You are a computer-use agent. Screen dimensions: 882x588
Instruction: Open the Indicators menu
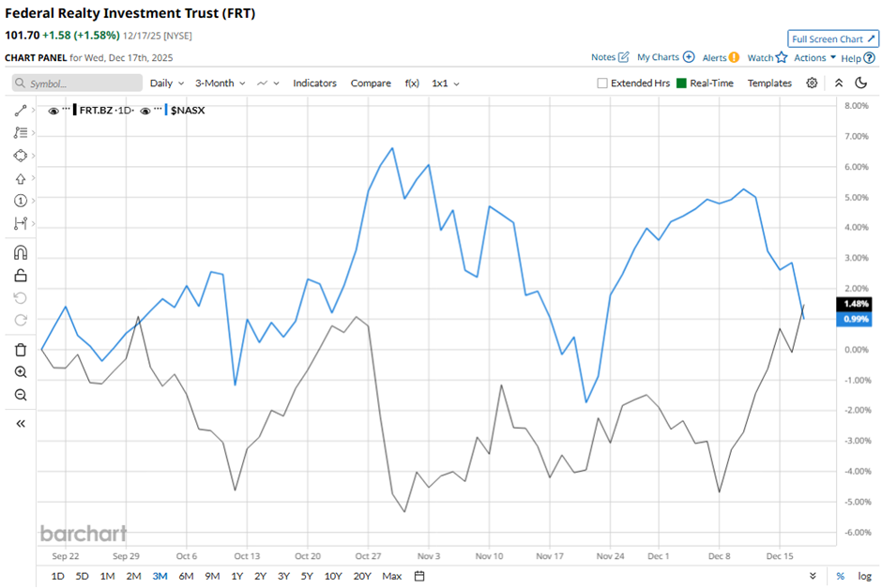[314, 83]
